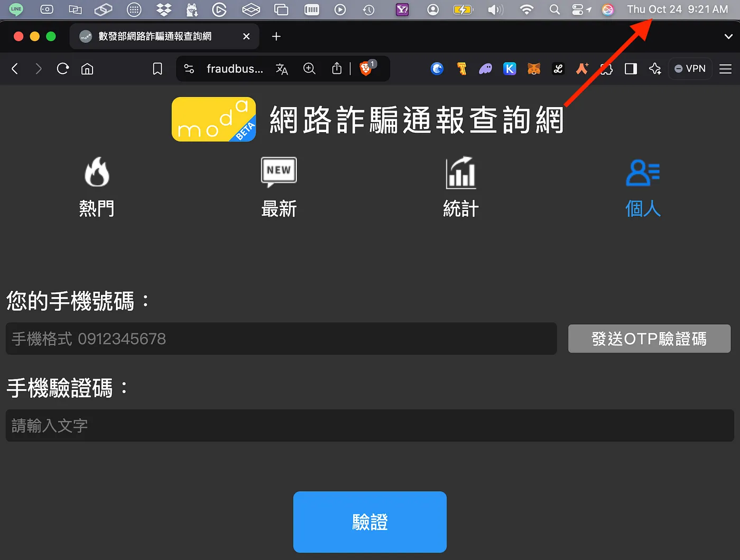Click the share icon in address bar
Screen dimensions: 740x560
tap(337, 69)
